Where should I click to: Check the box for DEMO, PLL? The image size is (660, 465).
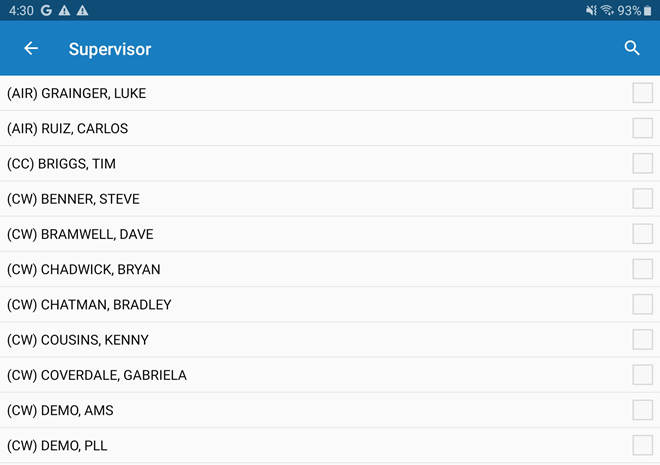[x=642, y=445]
